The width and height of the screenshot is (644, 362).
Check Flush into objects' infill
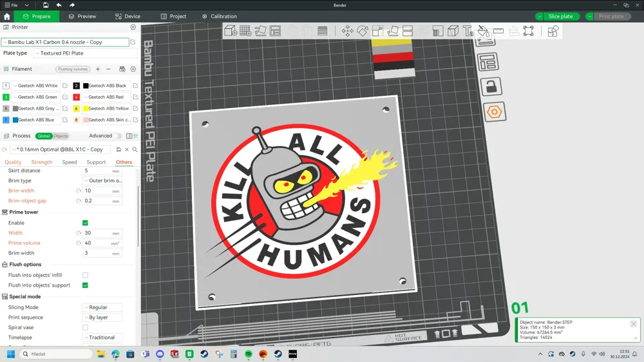(x=85, y=275)
